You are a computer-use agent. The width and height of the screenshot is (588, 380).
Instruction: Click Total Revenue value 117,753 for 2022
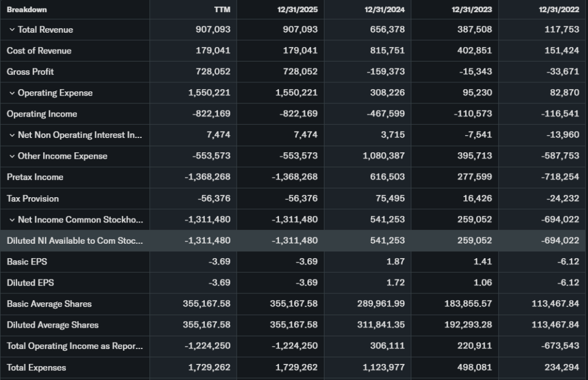click(x=561, y=30)
